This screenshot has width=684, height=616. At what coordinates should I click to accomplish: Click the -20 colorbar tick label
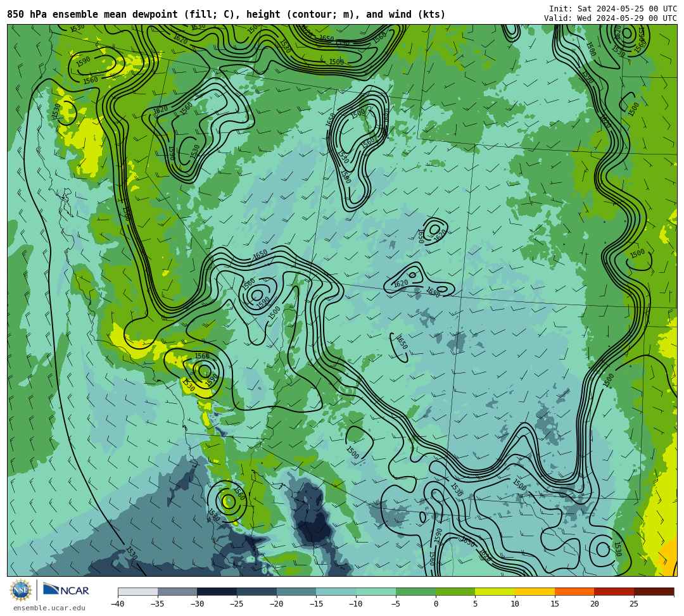click(x=277, y=604)
